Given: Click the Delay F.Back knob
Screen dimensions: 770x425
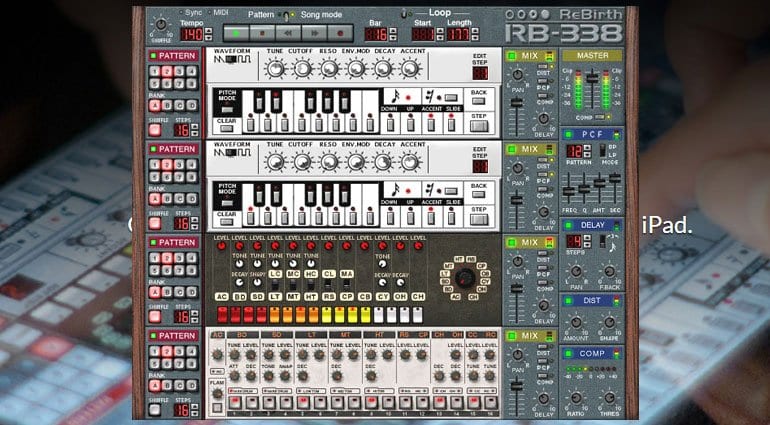Looking at the screenshot, I should pos(609,271).
